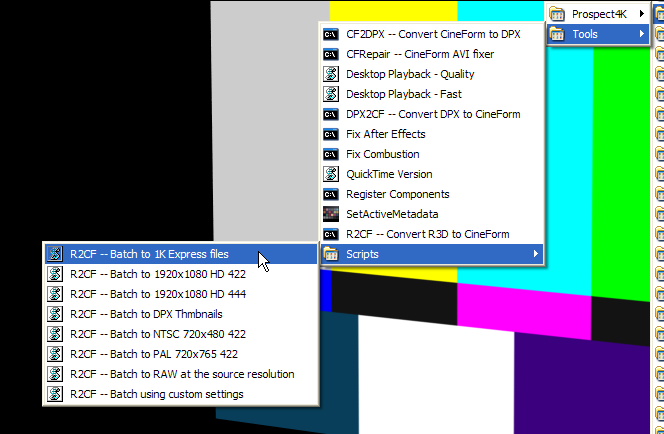Screen dimensions: 664x434
Task: Select Fix Combustion entry
Action: (432, 154)
